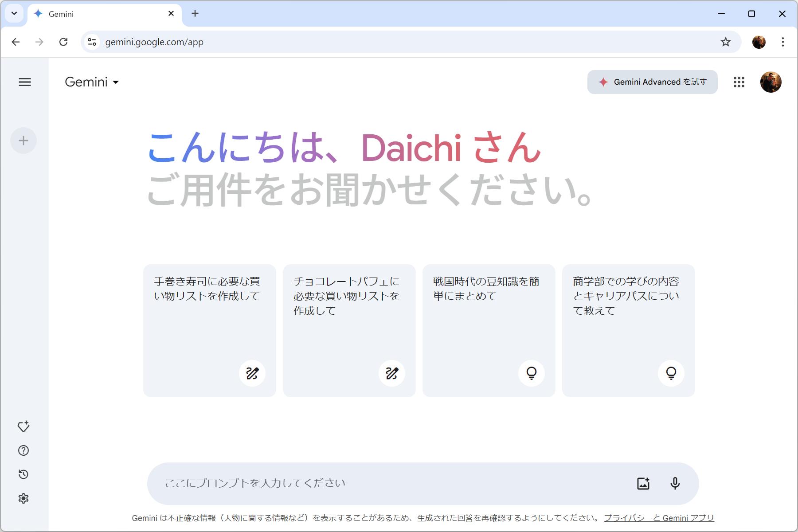798x532 pixels.
Task: Click the pencil icon on hand-rolled sushi card
Action: click(252, 373)
